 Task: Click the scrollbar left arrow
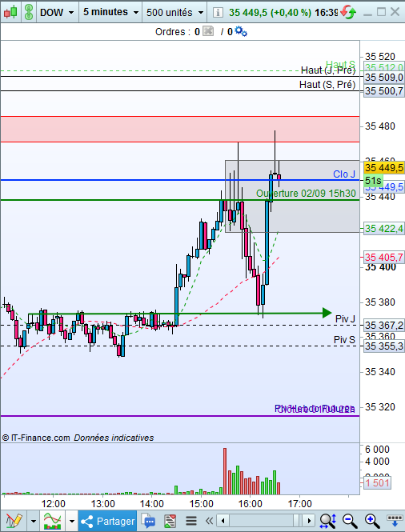(223, 521)
